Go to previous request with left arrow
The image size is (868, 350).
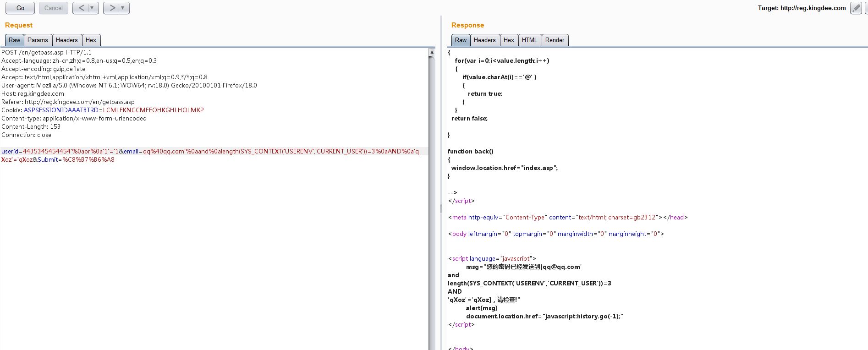tap(81, 8)
